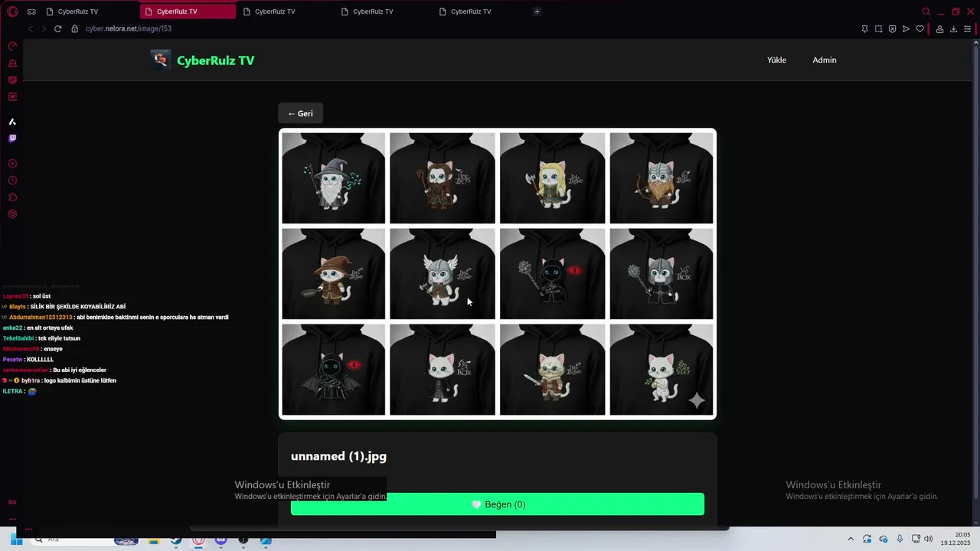Click chat message from TekelSahibi
The height and width of the screenshot is (551, 980).
41,338
